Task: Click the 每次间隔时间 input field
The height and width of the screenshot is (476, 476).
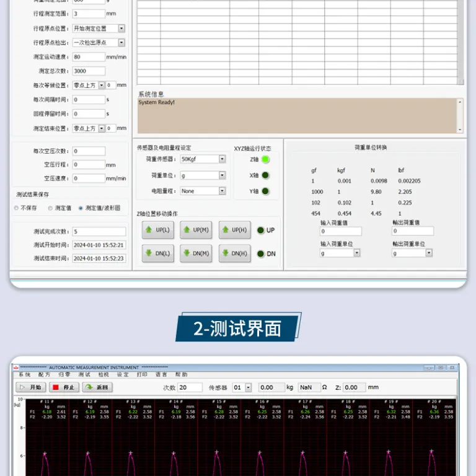Action: click(89, 100)
